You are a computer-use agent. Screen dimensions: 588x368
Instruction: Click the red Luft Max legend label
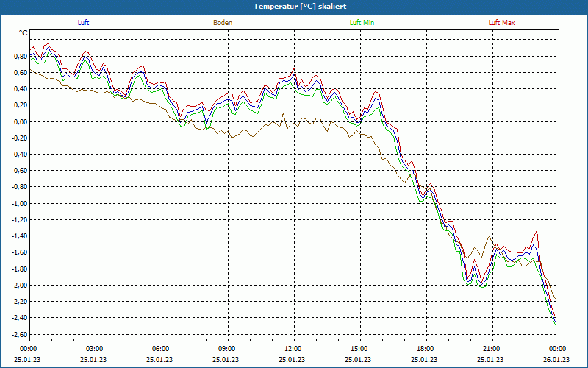(x=501, y=23)
